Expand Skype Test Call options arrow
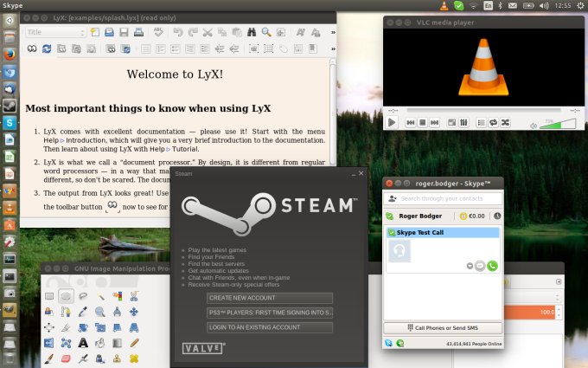 (x=470, y=266)
